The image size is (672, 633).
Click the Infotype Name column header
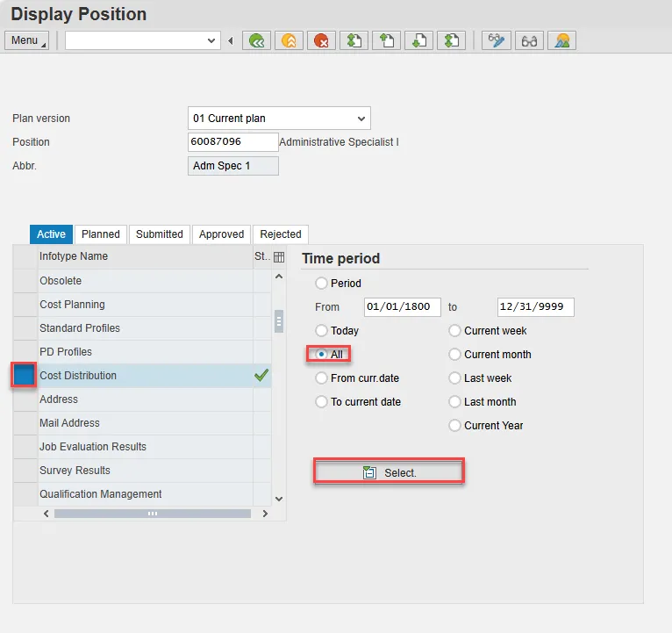pyautogui.click(x=146, y=256)
